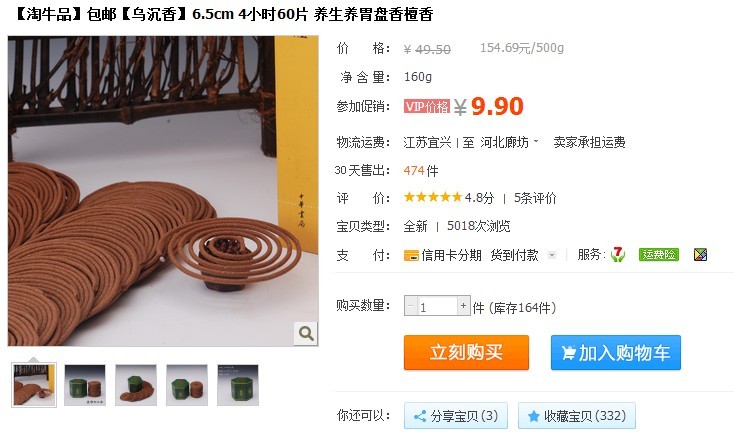Viewport: 734px width, 440px height.
Task: Expand the 河北廊坊 destination dropdown
Action: click(509, 142)
